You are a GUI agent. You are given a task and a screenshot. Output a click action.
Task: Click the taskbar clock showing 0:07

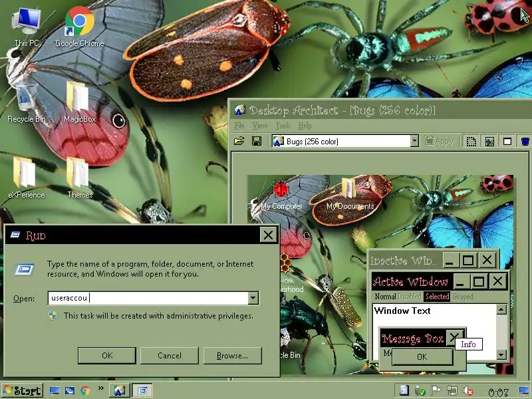click(x=497, y=392)
